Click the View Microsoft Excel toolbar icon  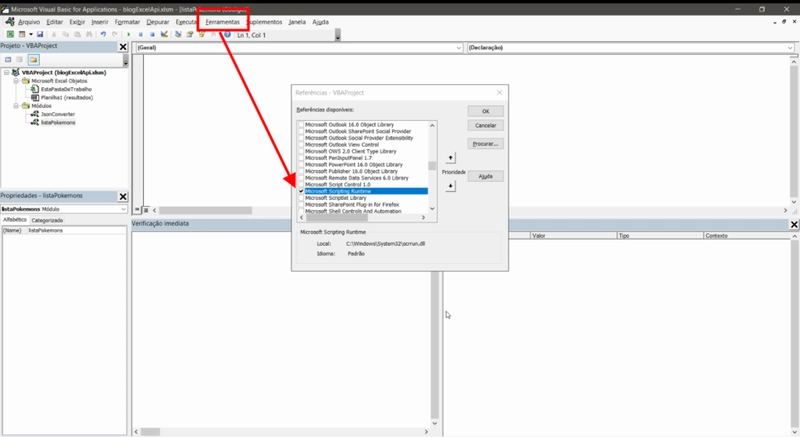pyautogui.click(x=10, y=34)
